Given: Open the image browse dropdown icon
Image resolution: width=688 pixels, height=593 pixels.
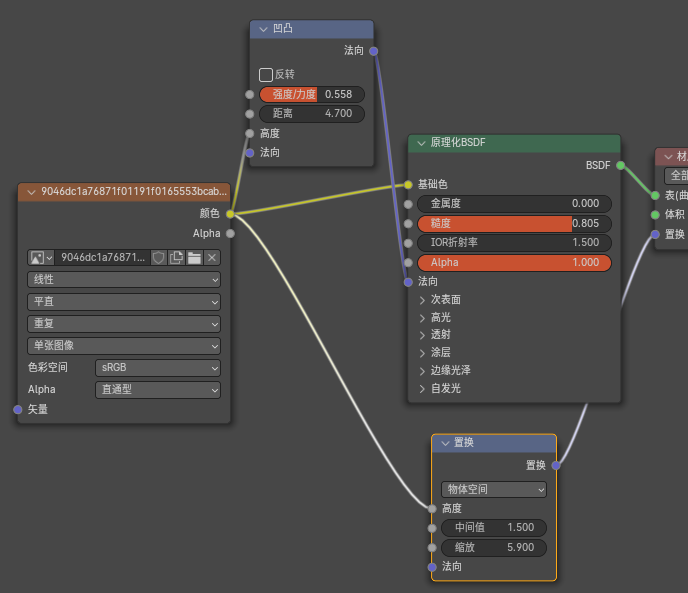Looking at the screenshot, I should pyautogui.click(x=41, y=258).
